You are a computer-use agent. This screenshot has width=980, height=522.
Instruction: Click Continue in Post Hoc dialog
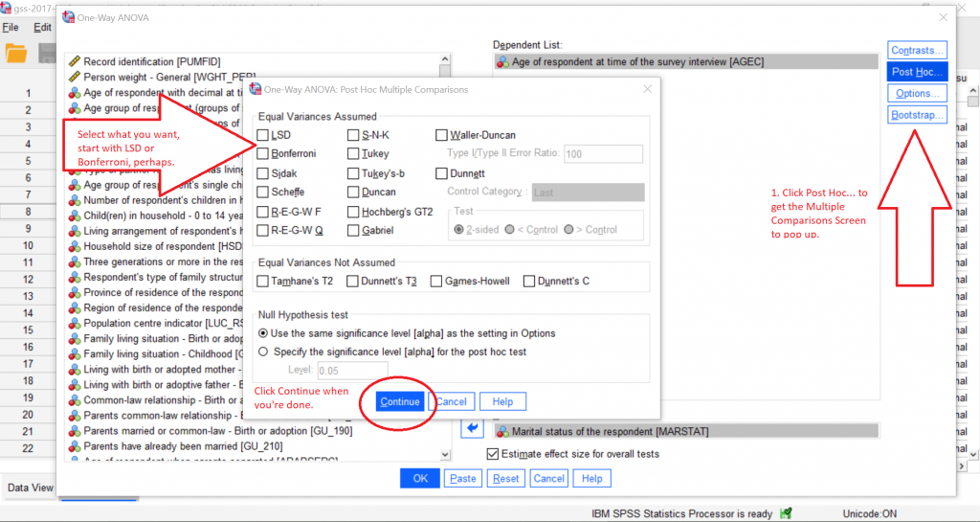(400, 401)
